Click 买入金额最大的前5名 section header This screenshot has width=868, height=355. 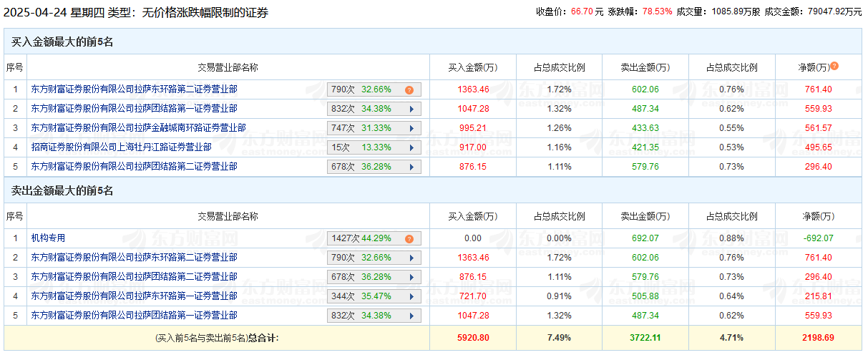62,42
